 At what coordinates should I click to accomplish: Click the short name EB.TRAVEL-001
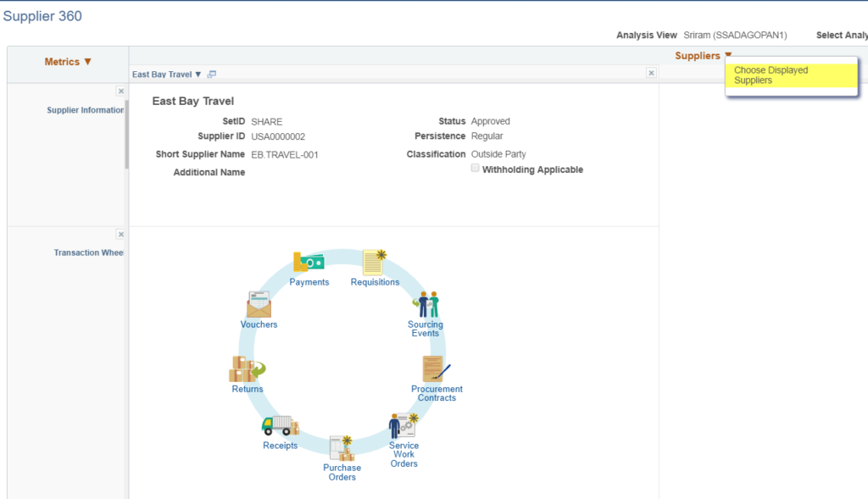(285, 155)
